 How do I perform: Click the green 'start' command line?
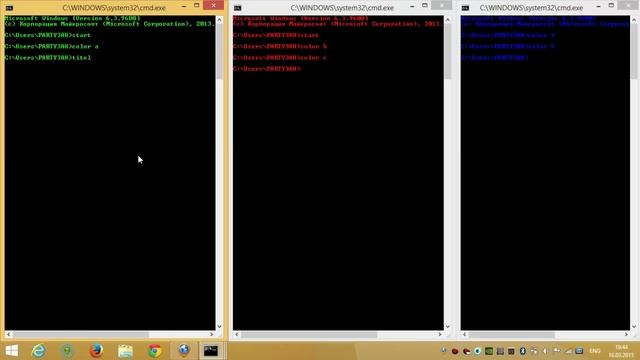(48, 35)
